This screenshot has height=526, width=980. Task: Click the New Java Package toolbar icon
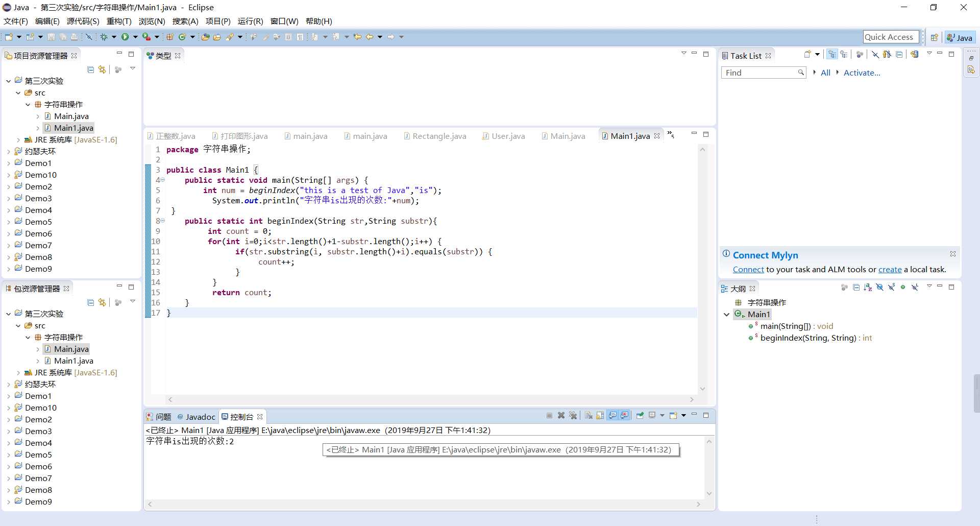coord(169,37)
